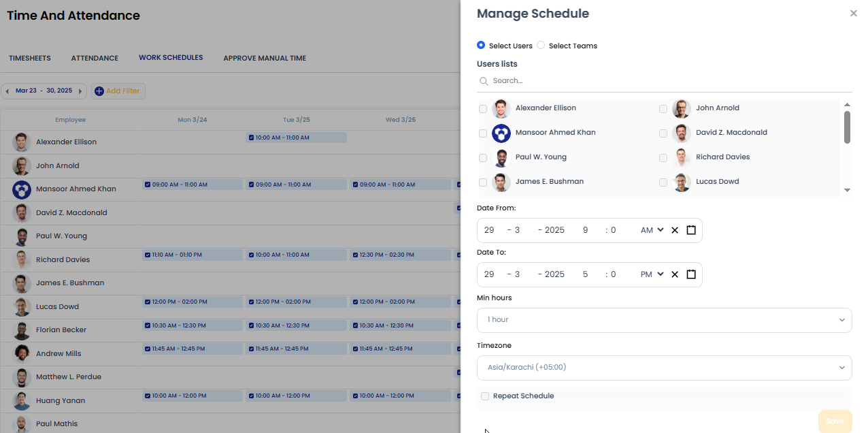Screen dimensions: 868x433
Task: Click the Save button
Action: (835, 421)
